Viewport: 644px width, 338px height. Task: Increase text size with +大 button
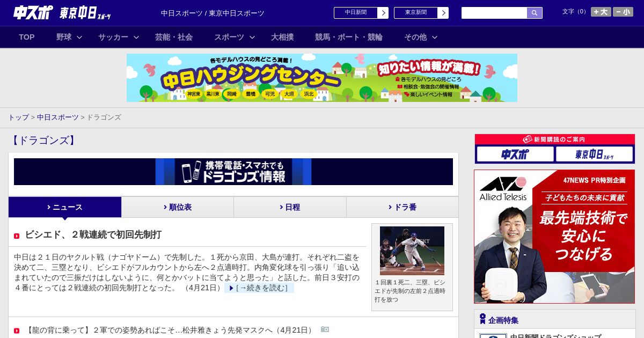[x=601, y=12]
